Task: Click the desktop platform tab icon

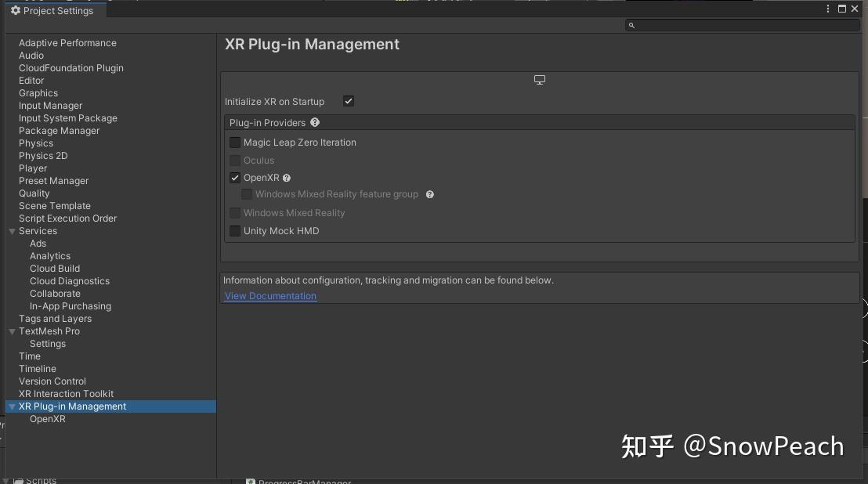Action: pyautogui.click(x=540, y=79)
